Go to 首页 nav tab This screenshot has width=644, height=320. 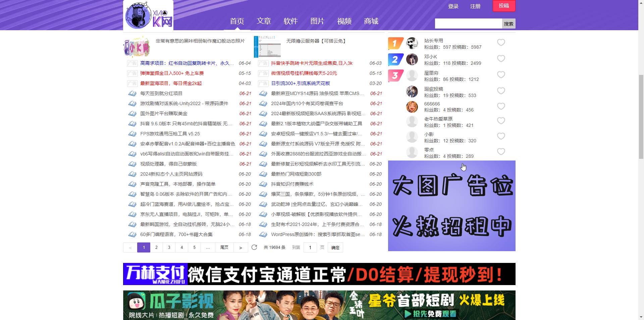point(237,21)
